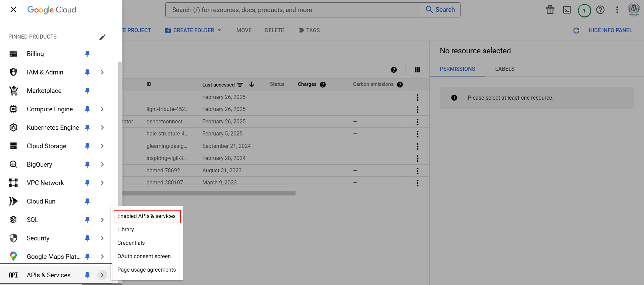Open Credentials in APIs submenu
The width and height of the screenshot is (644, 285).
tap(147, 243)
